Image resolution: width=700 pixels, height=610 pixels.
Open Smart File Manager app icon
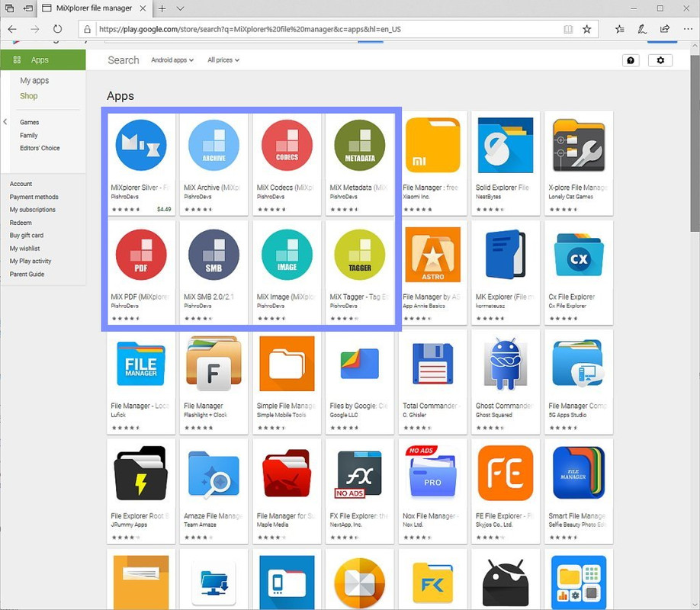click(579, 473)
